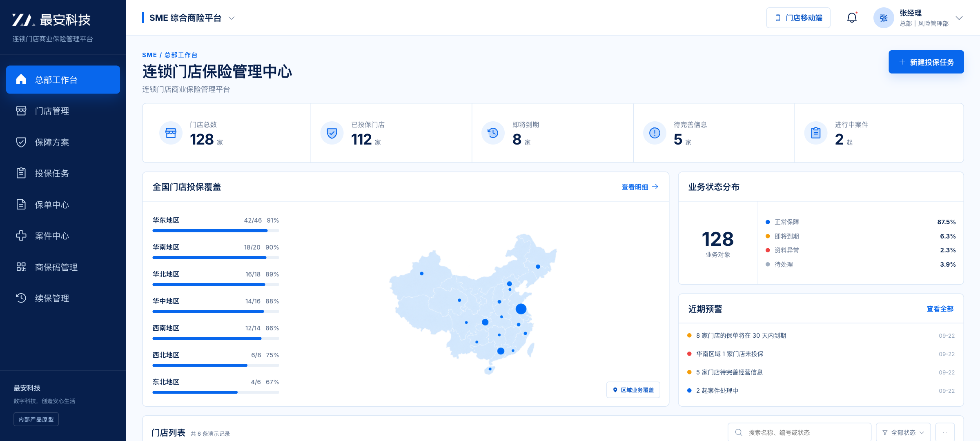The image size is (980, 441).
Task: Click the 西北地区 coverage progress bar
Action: pyautogui.click(x=216, y=365)
